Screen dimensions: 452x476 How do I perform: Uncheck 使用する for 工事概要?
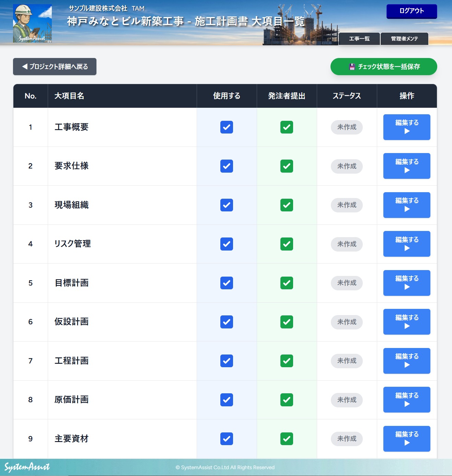(227, 127)
